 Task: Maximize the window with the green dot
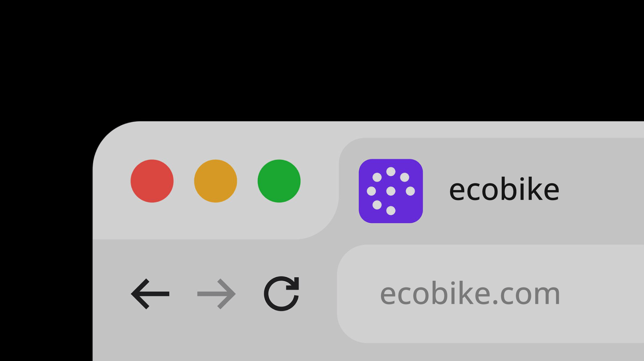279,181
